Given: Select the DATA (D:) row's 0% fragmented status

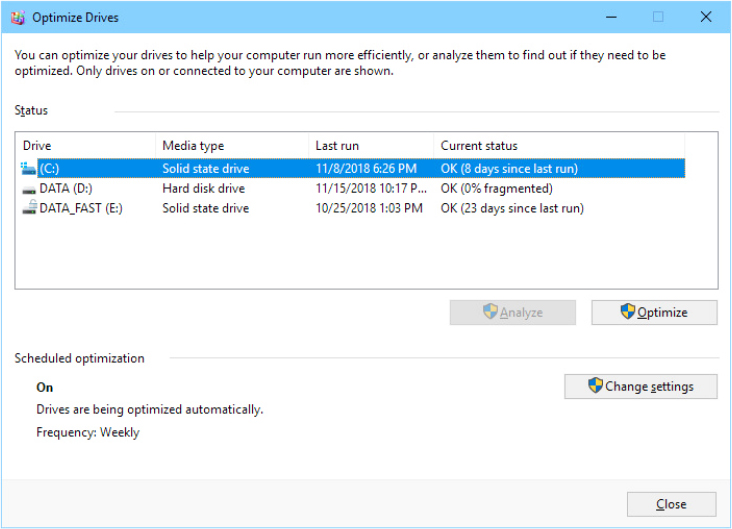Looking at the screenshot, I should click(x=496, y=189).
